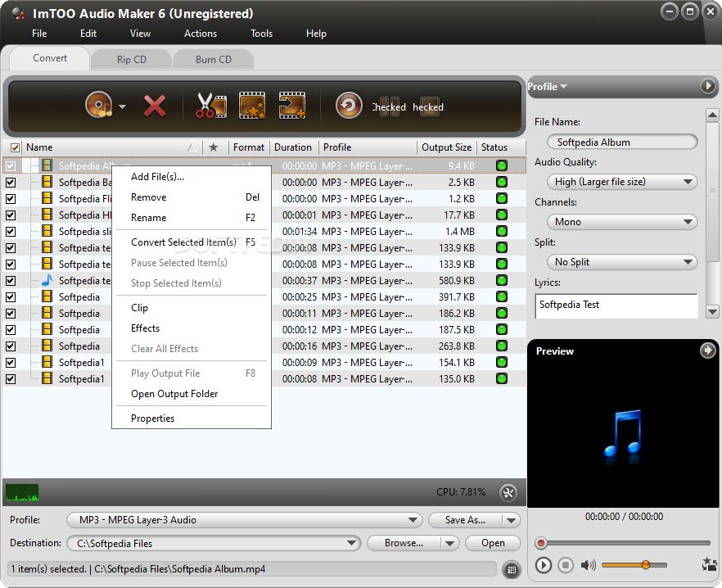Adjust the preview volume slider
This screenshot has width=722, height=588.
coord(634,565)
